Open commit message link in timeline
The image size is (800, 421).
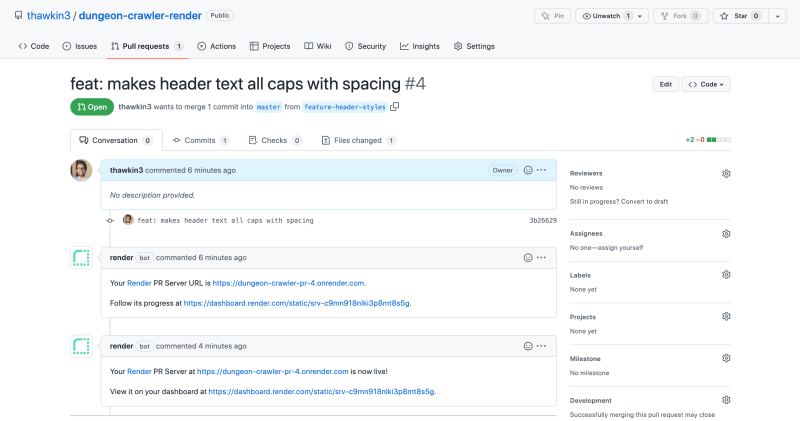tap(226, 220)
